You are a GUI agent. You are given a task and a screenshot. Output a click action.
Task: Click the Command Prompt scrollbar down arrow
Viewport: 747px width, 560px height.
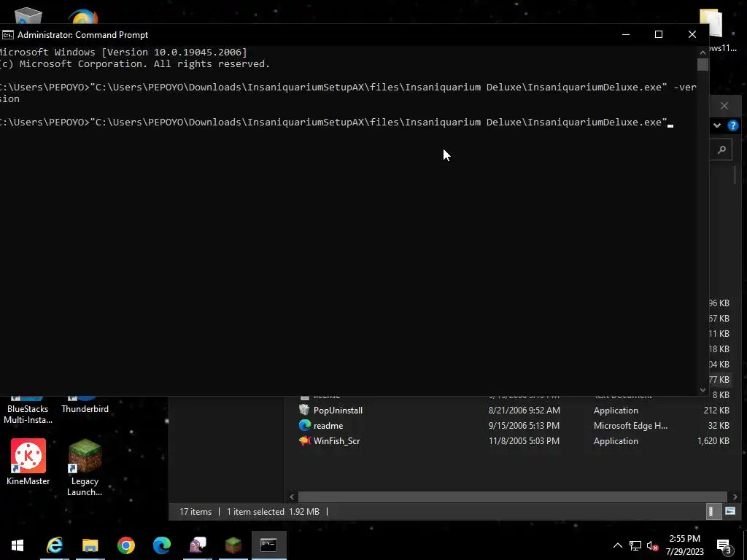703,389
